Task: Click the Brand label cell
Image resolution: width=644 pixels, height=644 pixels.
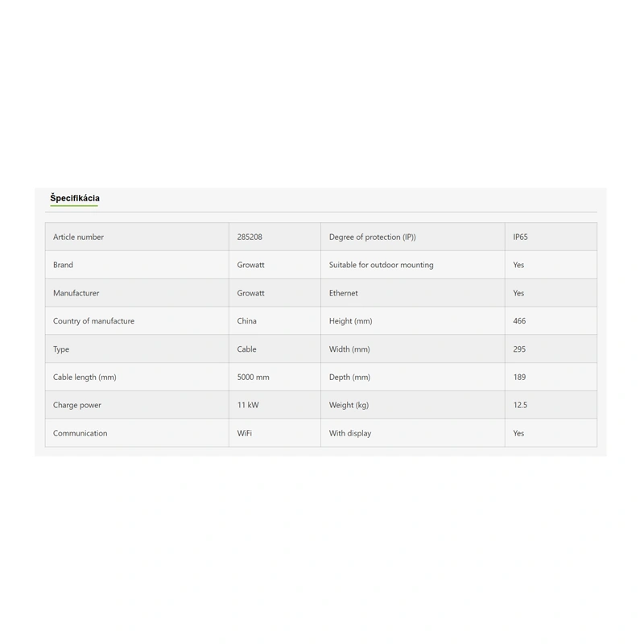Action: pos(64,265)
